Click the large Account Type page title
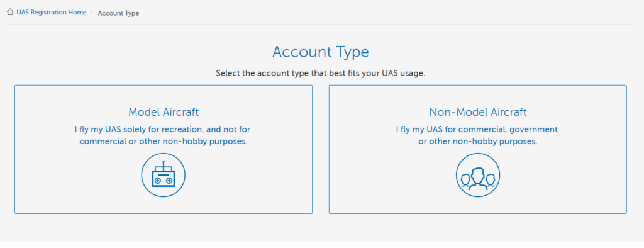 pyautogui.click(x=321, y=52)
